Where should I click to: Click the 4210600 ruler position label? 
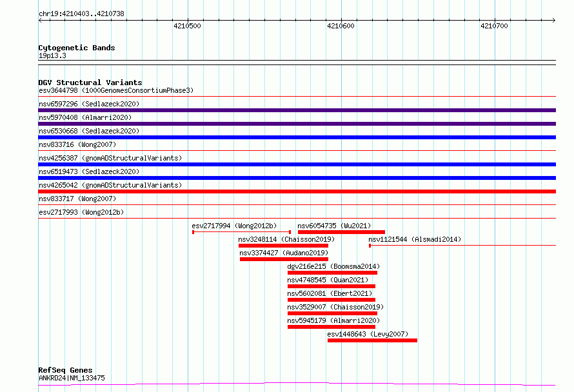pos(341,26)
